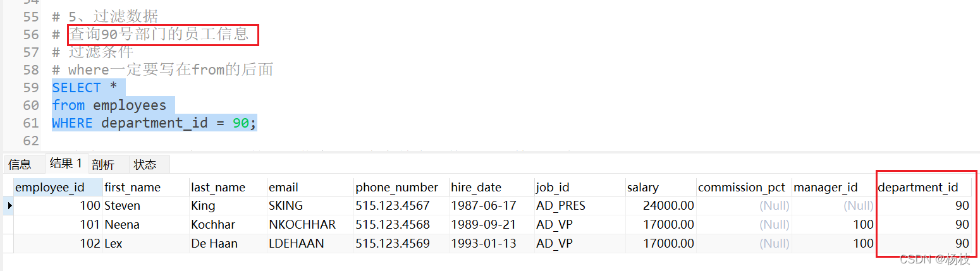The image size is (980, 271).
Task: Click the first_name column header
Action: pos(132,188)
